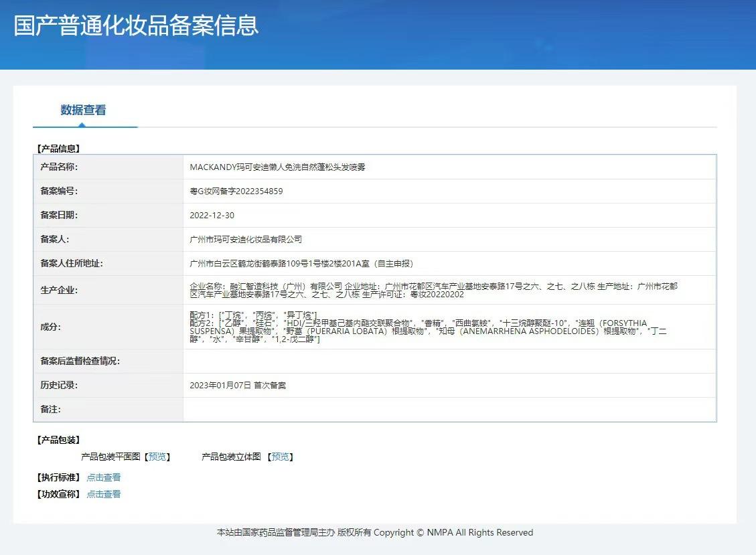Click the 备案人住所地址 row label

pyautogui.click(x=72, y=263)
